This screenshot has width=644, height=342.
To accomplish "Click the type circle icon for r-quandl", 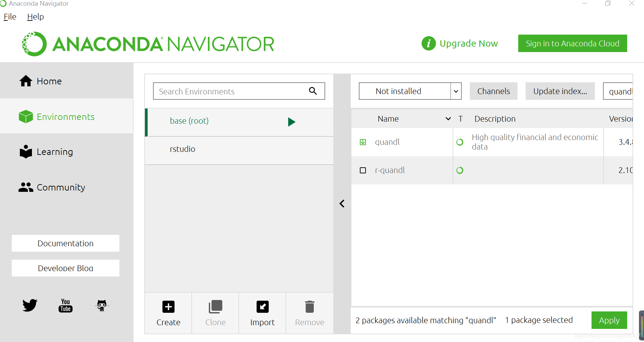I will (460, 170).
